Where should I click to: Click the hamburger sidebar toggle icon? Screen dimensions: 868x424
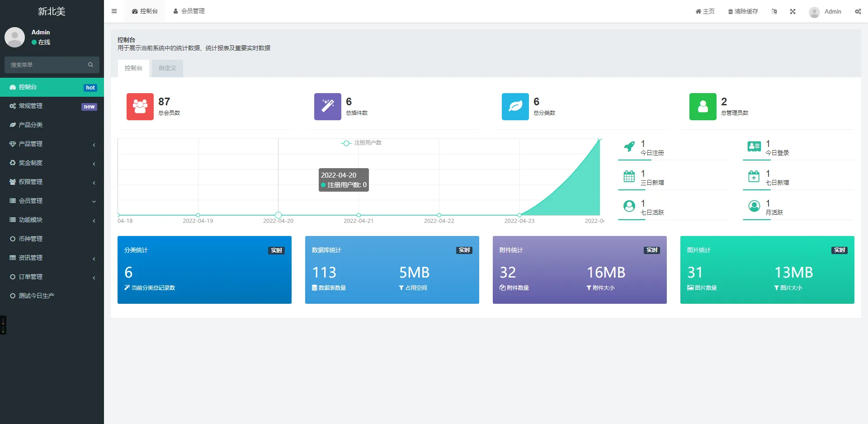coord(114,11)
